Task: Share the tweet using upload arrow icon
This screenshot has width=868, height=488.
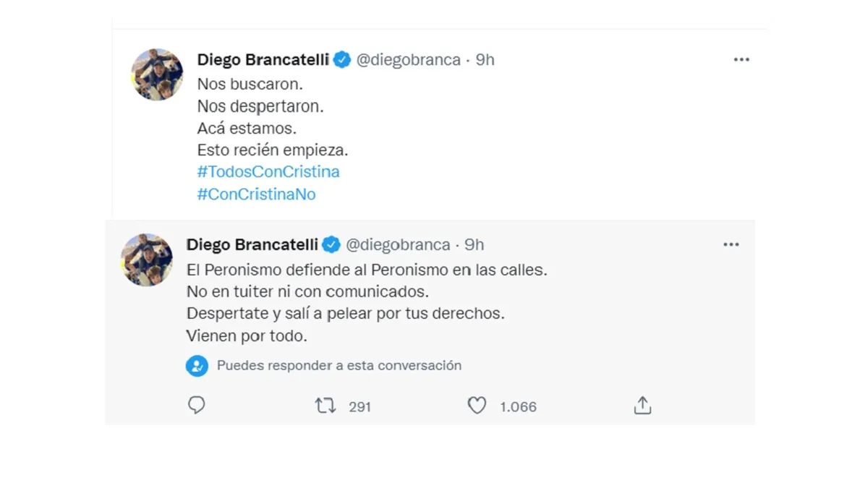Action: [642, 406]
